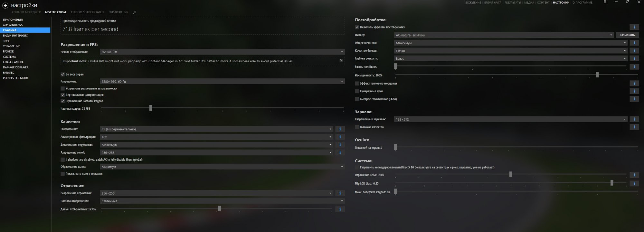Click info icon for Качество бликов
644x232 pixels.
pos(634,51)
